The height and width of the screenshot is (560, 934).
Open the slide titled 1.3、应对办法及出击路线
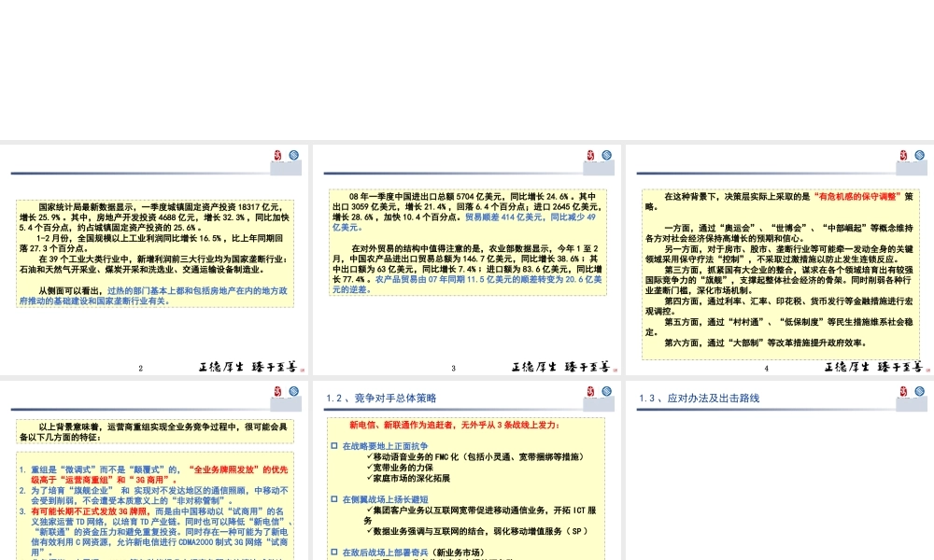[x=780, y=470]
